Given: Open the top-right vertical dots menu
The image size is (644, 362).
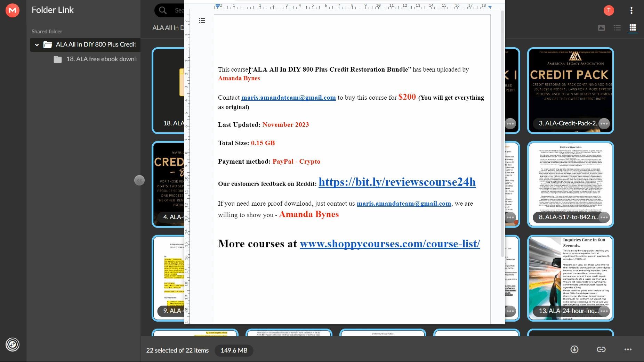Looking at the screenshot, I should coord(631,10).
